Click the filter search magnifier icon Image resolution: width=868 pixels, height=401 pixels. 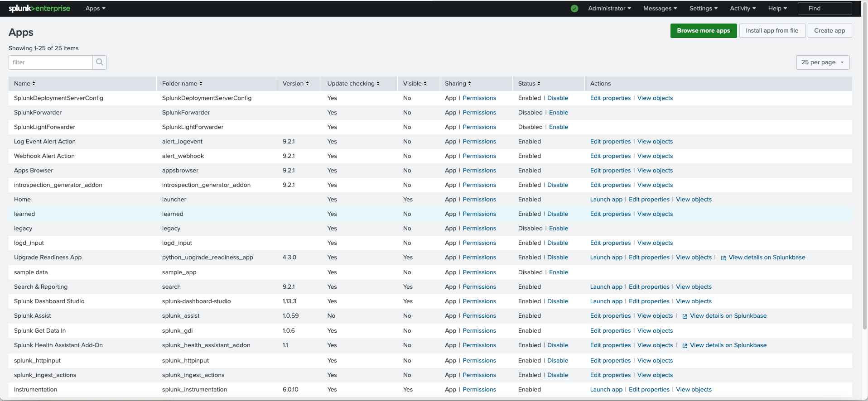tap(100, 62)
